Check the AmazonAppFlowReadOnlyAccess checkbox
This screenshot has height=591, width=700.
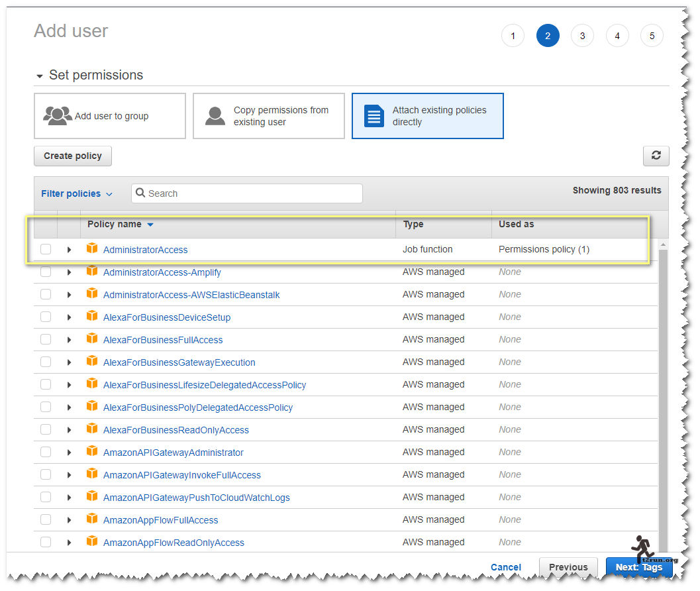click(46, 542)
